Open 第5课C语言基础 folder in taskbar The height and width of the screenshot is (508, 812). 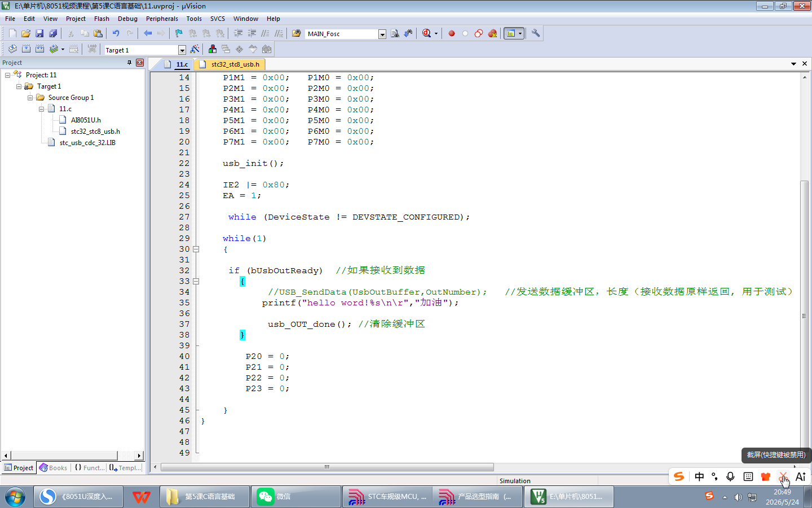point(205,497)
